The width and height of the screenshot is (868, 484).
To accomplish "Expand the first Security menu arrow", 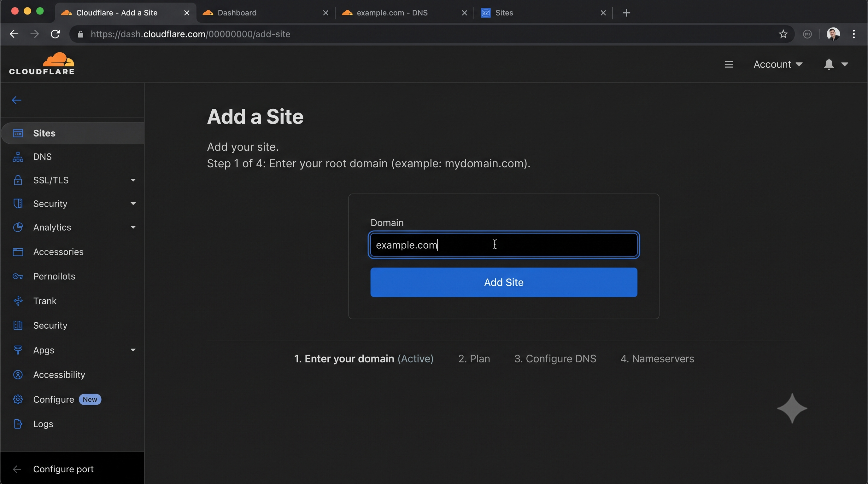I will (133, 204).
